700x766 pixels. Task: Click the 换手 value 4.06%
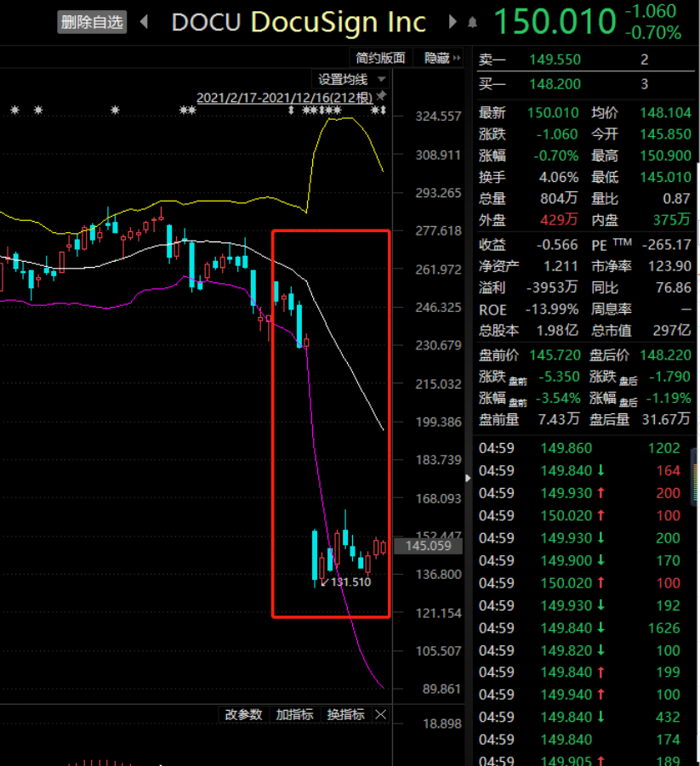(x=559, y=178)
